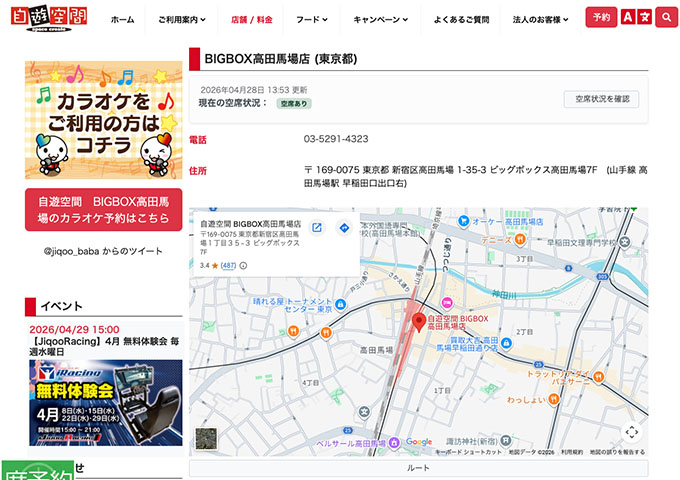Viewport: 680px width, 480px height.
Task: Click 地図の誤りを報告する link
Action: click(617, 452)
